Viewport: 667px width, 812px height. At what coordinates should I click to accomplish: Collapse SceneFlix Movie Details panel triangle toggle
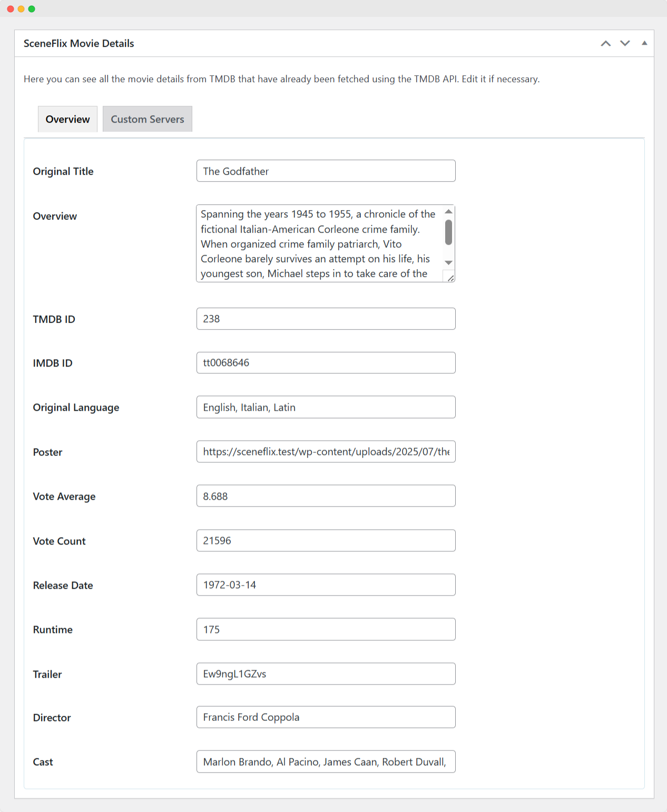[x=644, y=43]
